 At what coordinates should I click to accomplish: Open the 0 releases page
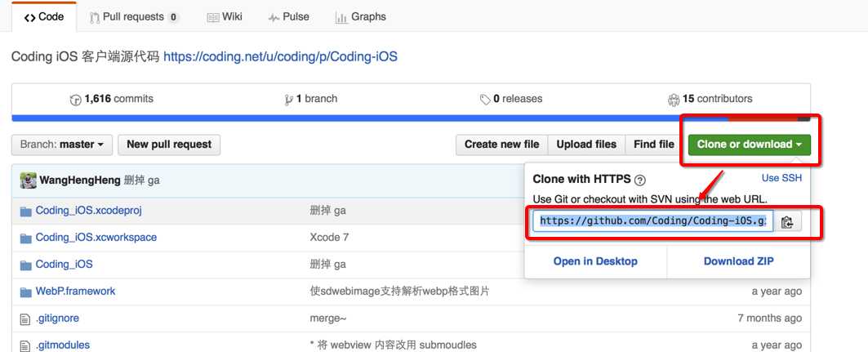(x=511, y=99)
